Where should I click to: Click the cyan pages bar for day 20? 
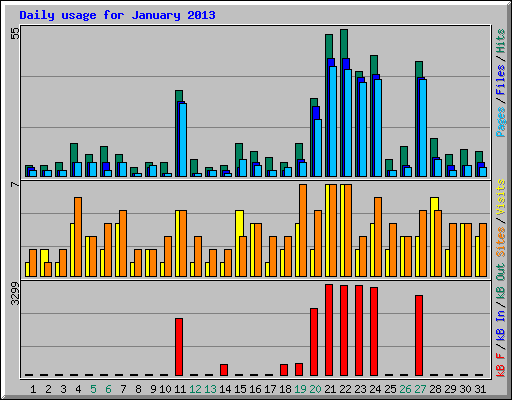pos(318,148)
